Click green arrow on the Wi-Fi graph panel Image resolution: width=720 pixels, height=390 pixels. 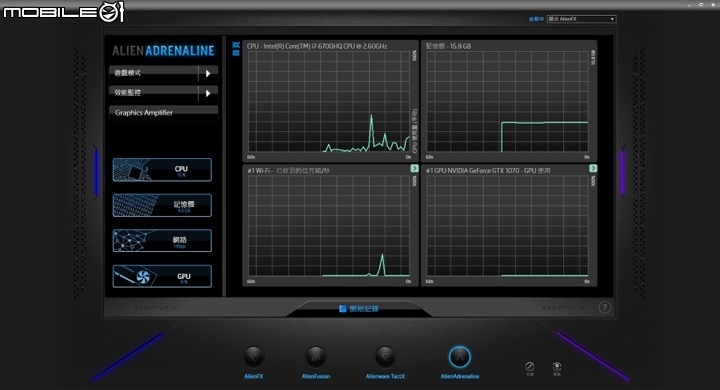[x=414, y=169]
